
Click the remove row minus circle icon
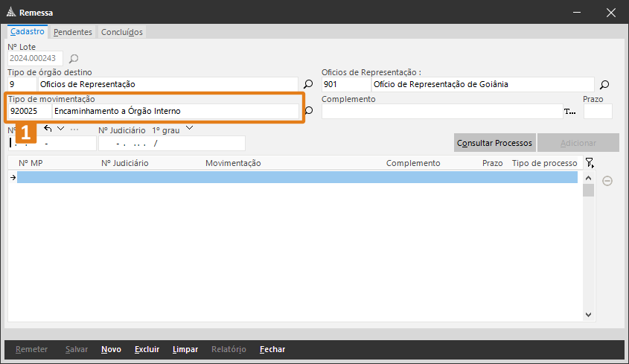tap(607, 181)
